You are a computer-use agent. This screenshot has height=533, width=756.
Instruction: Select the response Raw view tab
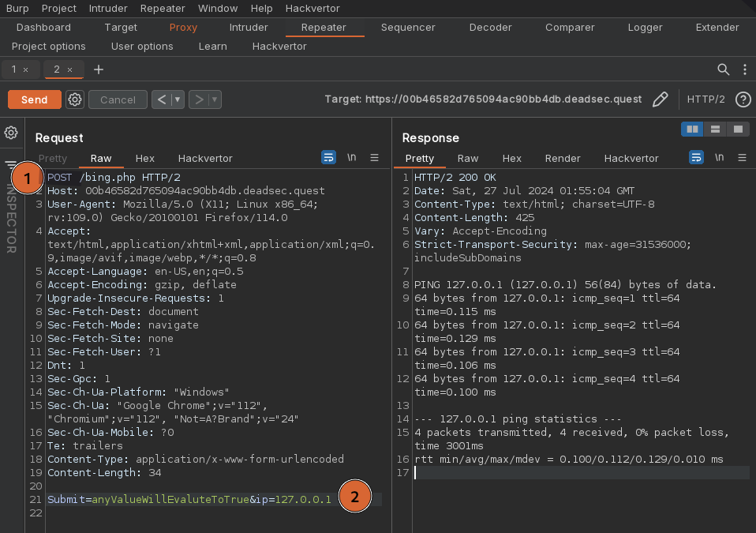click(468, 158)
